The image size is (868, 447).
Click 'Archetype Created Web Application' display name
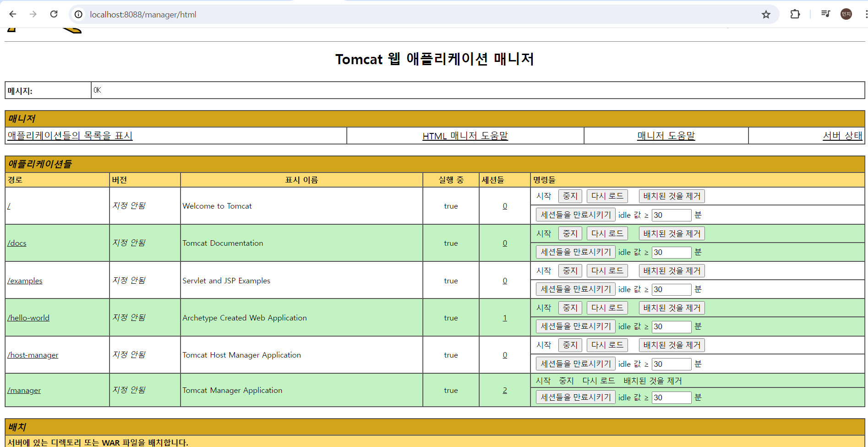245,318
